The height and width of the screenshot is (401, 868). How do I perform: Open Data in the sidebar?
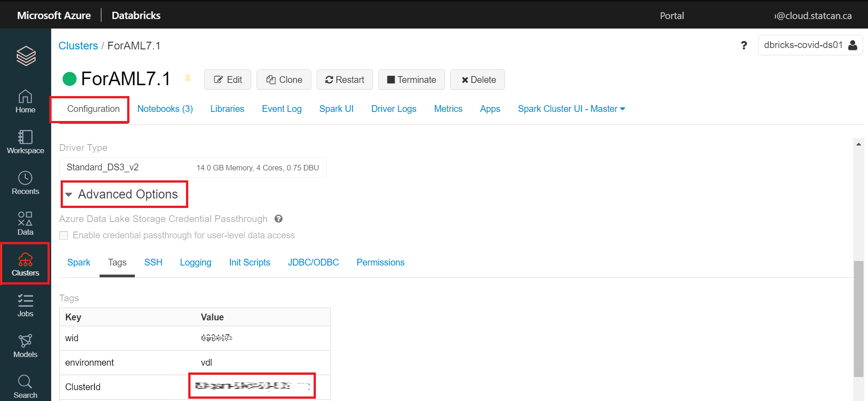25,223
